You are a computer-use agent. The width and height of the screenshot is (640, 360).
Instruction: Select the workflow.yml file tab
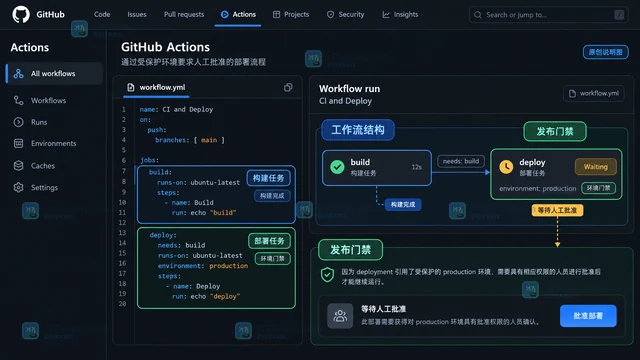pyautogui.click(x=156, y=87)
